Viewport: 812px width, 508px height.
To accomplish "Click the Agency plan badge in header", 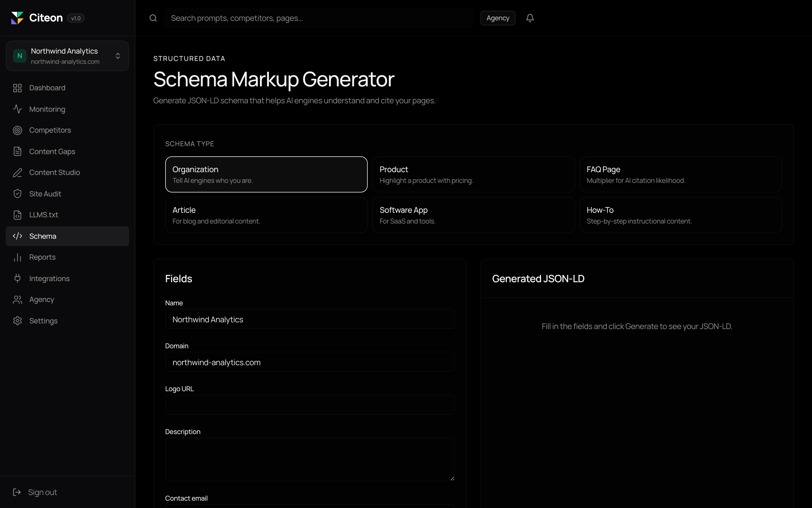I will pyautogui.click(x=498, y=18).
